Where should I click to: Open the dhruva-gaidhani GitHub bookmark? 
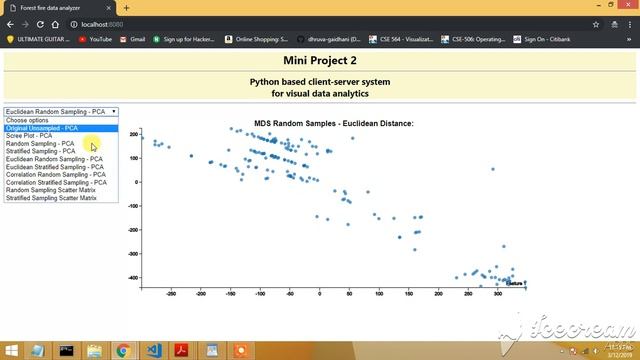pos(329,39)
